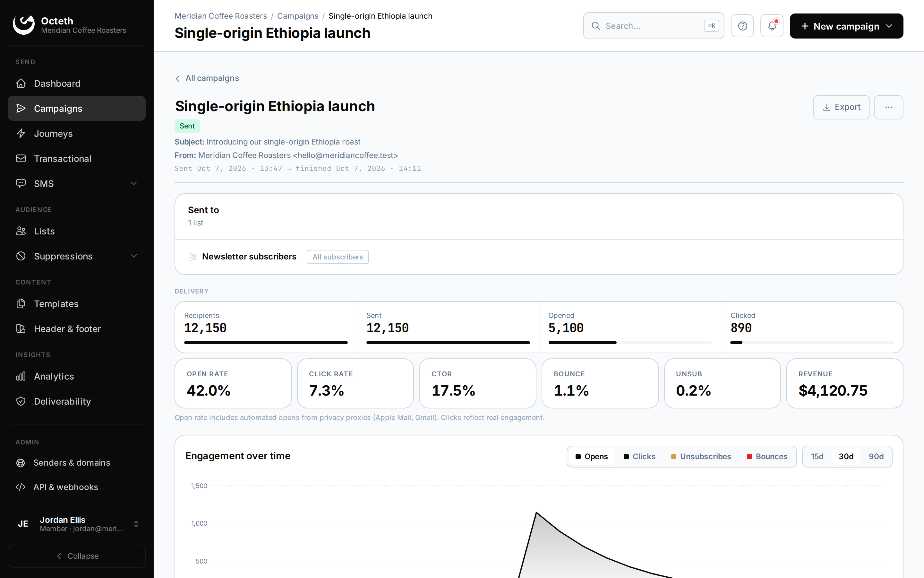Collapse the sidebar
Image resolution: width=924 pixels, height=578 pixels.
coord(76,556)
